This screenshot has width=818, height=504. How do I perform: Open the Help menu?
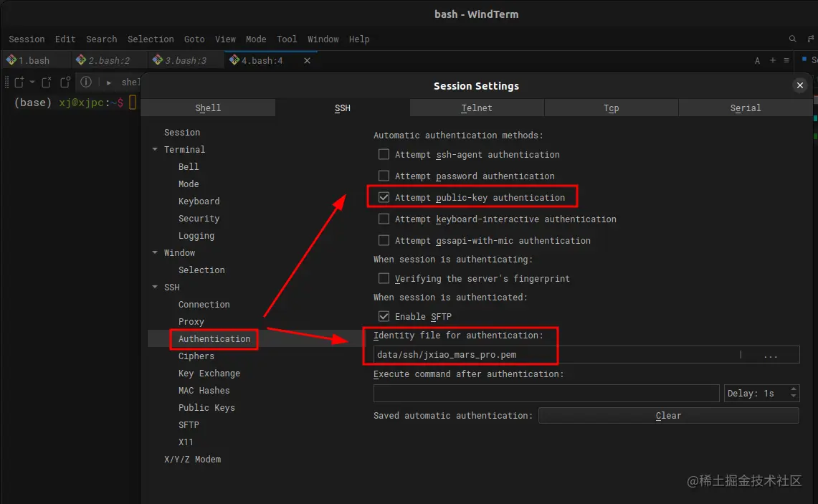(359, 39)
